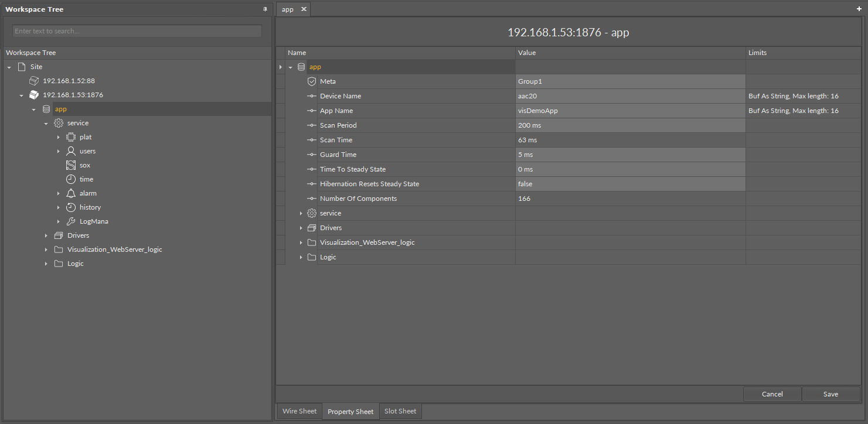Image resolution: width=868 pixels, height=424 pixels.
Task: Click the Site document icon in tree
Action: click(22, 67)
